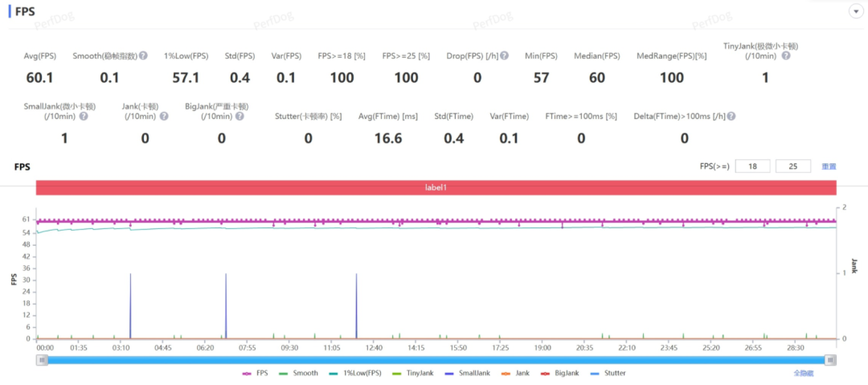
Task: Open help icon next to Drop(FPS) [/h]
Action: (x=504, y=56)
